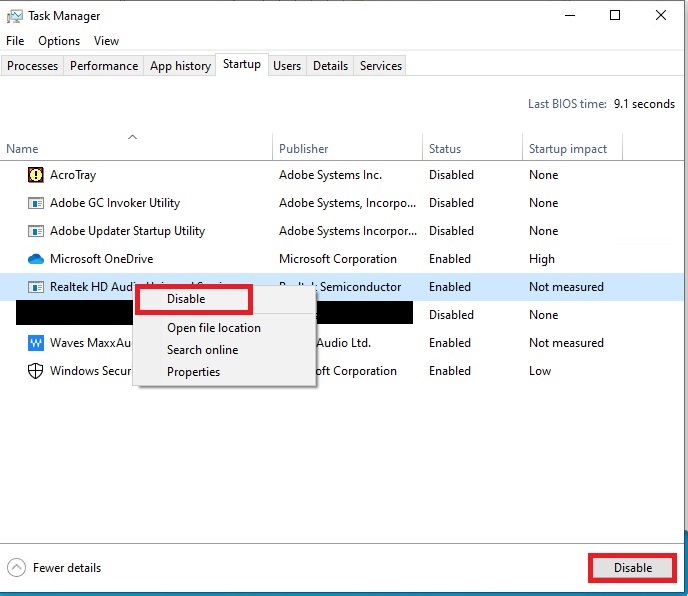Minimize the Task Manager window
This screenshot has height=596, width=688.
570,15
